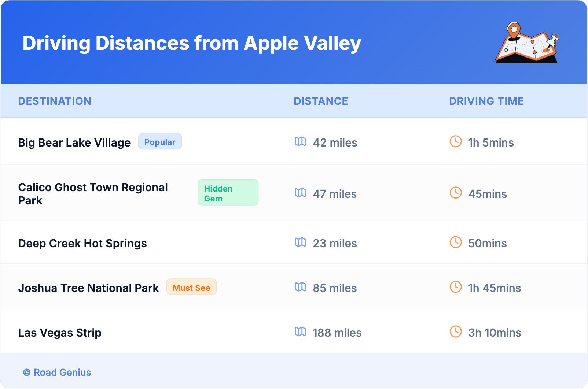588x389 pixels.
Task: Click the Driving Distances from Apple Valley title
Action: [192, 43]
